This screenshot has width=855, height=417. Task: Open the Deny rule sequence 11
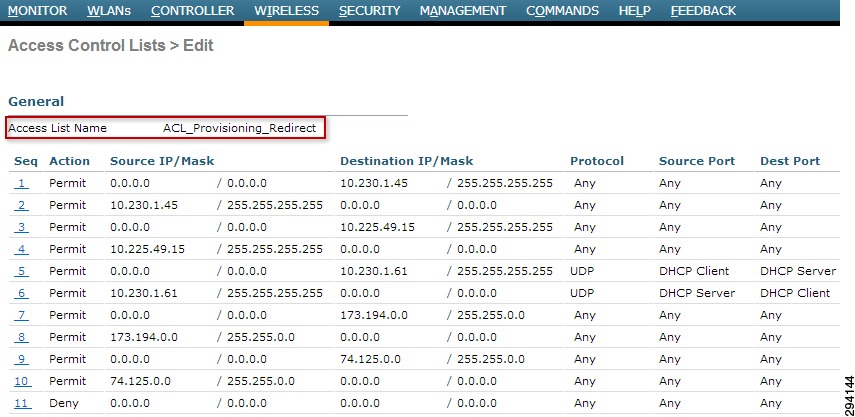(23, 403)
